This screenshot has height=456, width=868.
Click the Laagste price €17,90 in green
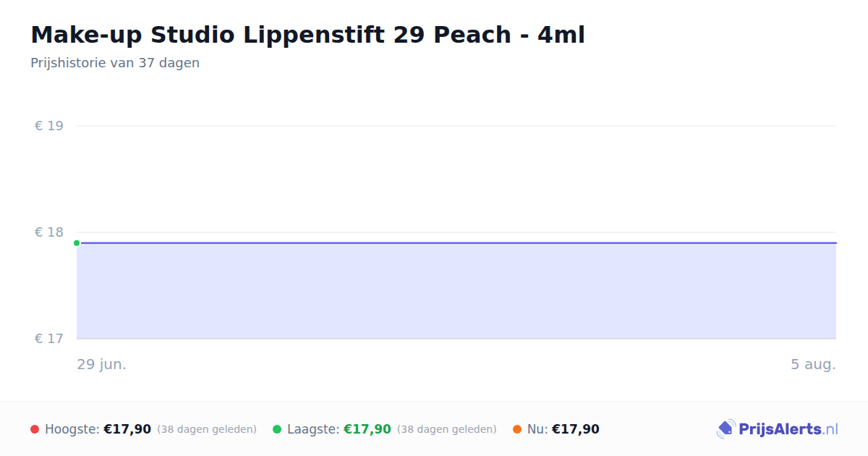367,429
